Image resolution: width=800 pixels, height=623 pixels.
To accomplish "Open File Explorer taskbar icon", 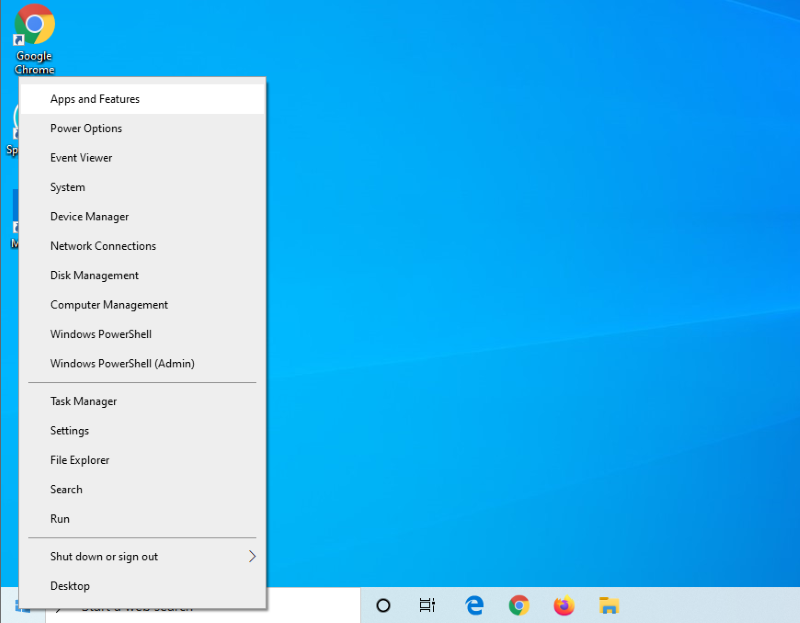I will pos(609,605).
